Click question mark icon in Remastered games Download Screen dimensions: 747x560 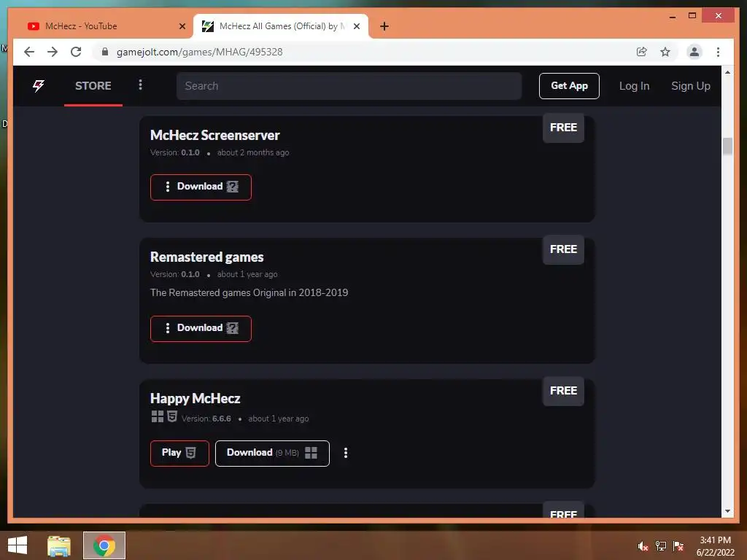pos(233,328)
